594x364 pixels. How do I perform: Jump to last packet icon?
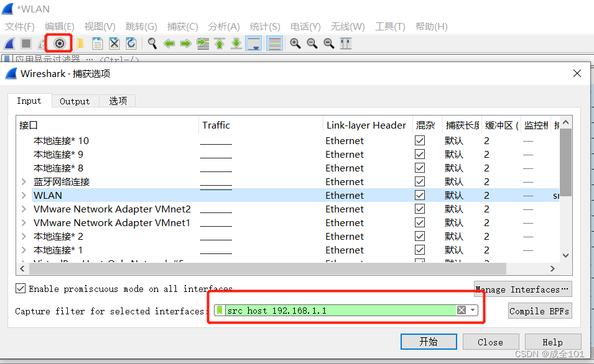(x=236, y=43)
